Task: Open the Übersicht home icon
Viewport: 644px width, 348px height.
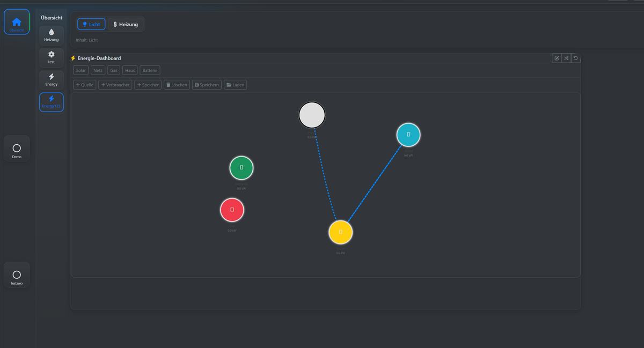Action: point(17,22)
